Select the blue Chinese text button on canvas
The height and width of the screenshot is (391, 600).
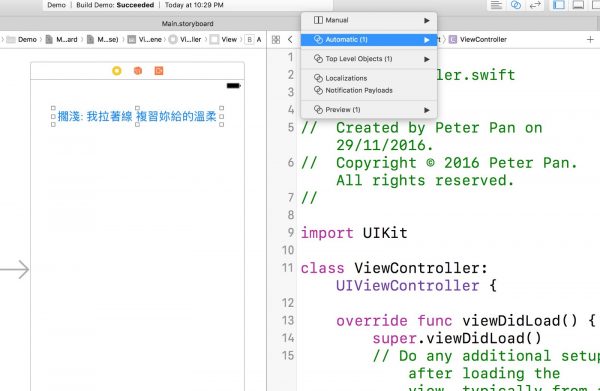pos(137,116)
